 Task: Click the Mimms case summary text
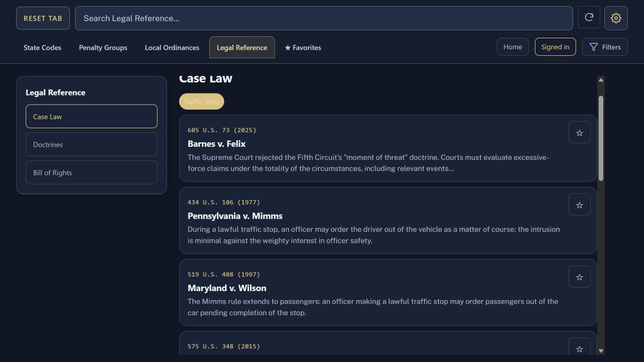pyautogui.click(x=374, y=235)
